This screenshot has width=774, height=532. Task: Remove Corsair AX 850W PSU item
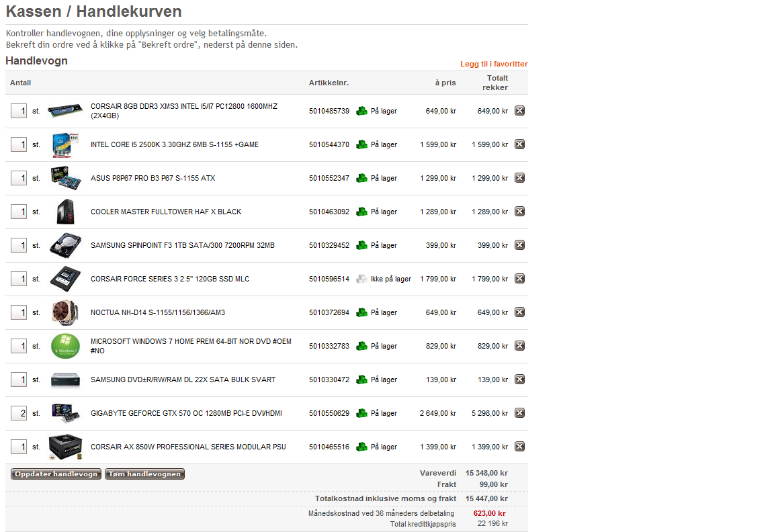(519, 446)
